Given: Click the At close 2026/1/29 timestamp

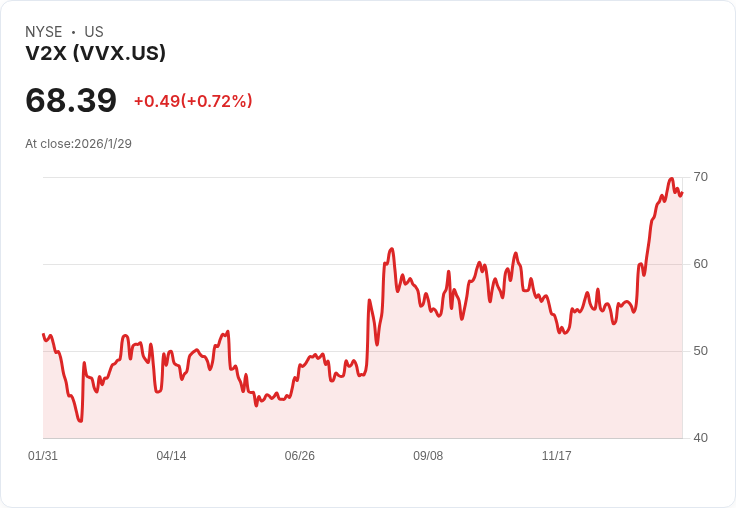Looking at the screenshot, I should [x=78, y=144].
